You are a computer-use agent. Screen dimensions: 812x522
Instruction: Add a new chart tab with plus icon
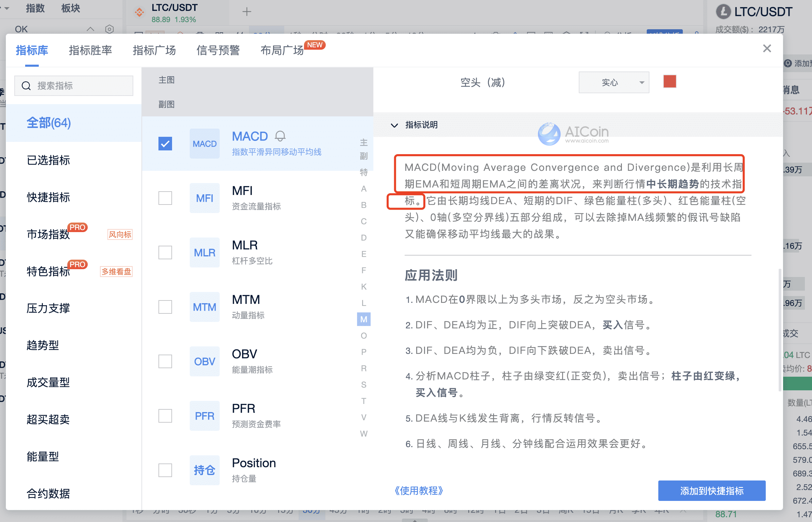point(247,12)
